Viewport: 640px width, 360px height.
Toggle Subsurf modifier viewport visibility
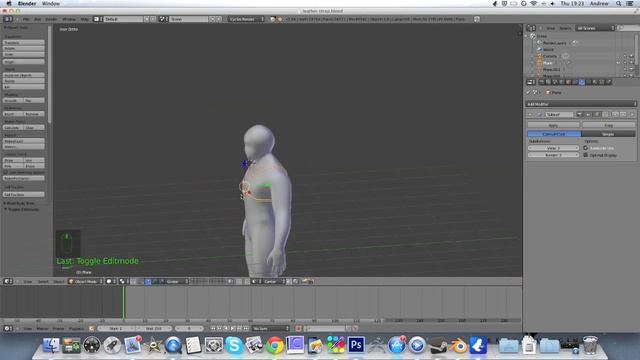point(588,115)
